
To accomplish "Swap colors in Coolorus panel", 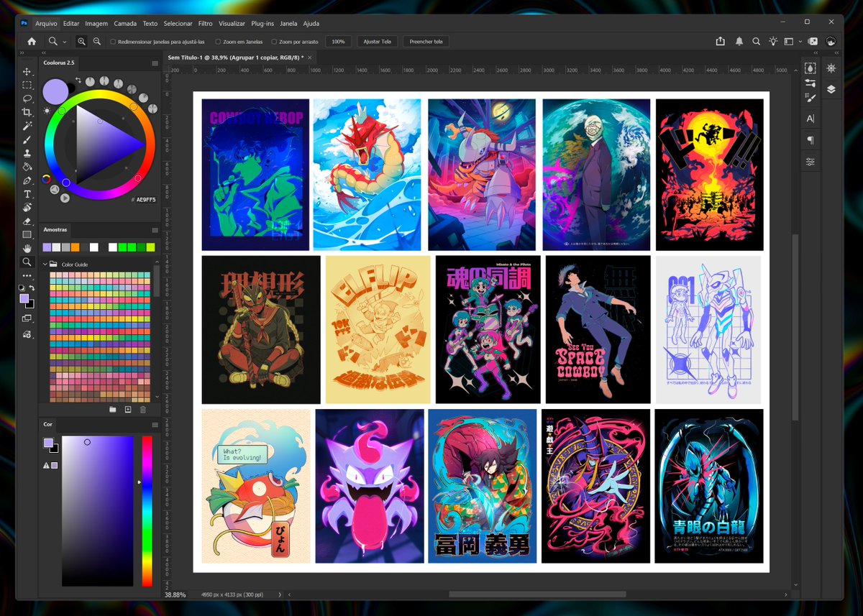I will (x=78, y=81).
